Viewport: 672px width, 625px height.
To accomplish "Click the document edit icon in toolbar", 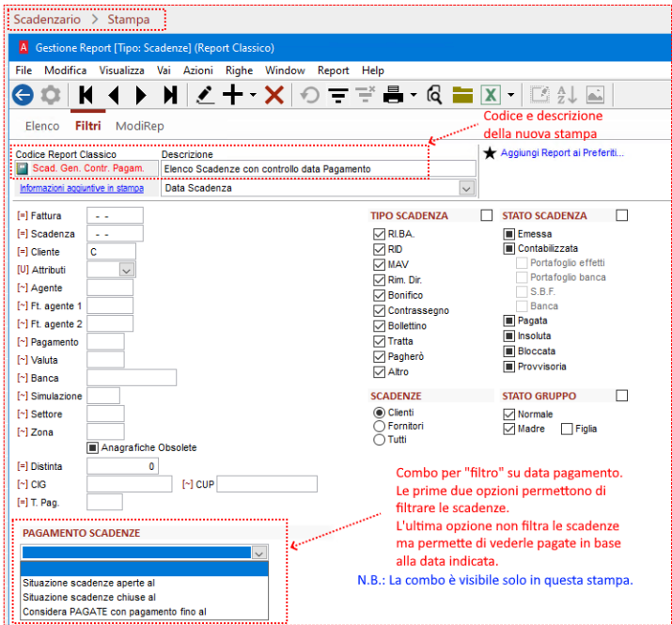I will [x=540, y=94].
